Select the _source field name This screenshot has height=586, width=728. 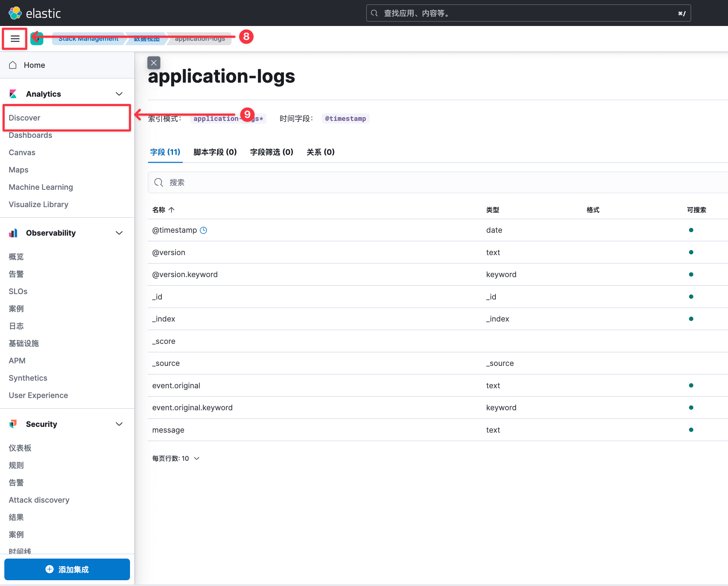(x=166, y=363)
